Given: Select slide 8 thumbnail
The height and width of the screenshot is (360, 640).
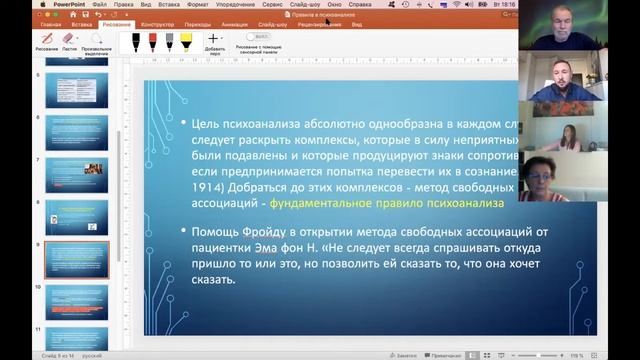Looking at the screenshot, I should (77, 218).
